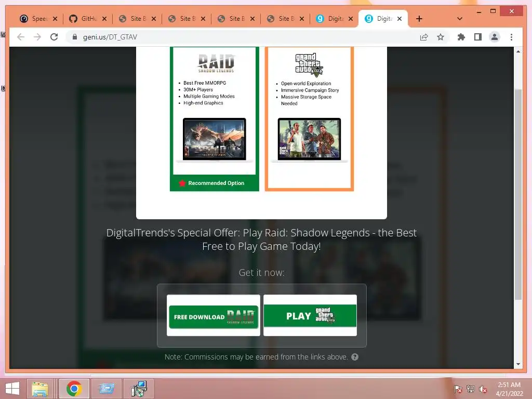
Task: Open the Action Center flag tray icon
Action: pos(458,389)
